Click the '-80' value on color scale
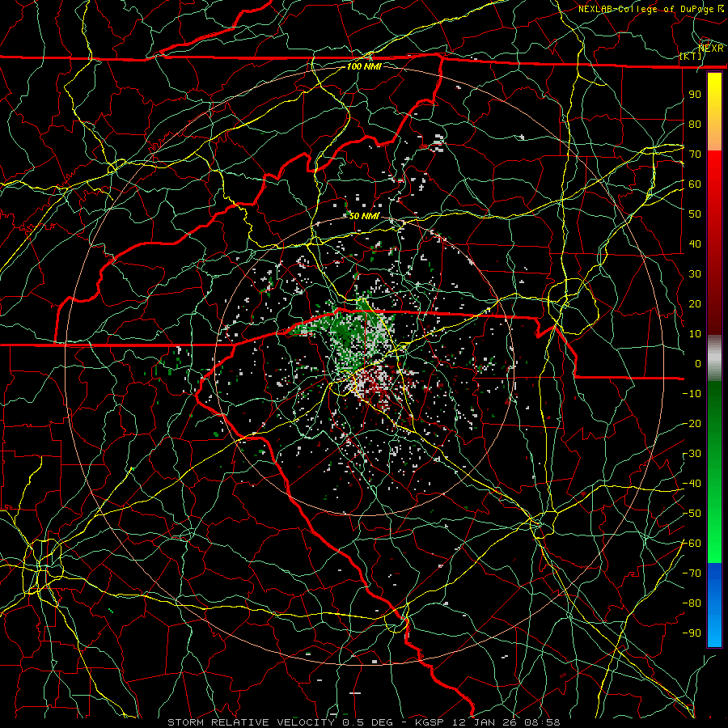The height and width of the screenshot is (728, 728). [692, 603]
